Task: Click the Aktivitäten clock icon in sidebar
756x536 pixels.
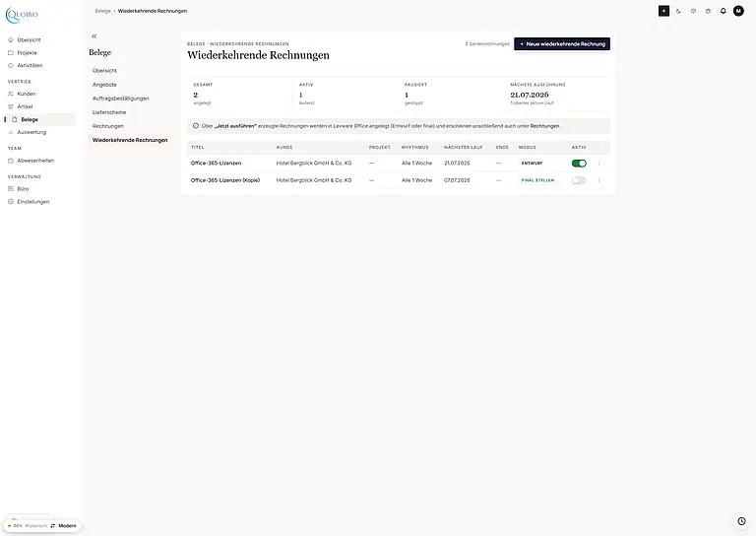Action: pyautogui.click(x=11, y=66)
